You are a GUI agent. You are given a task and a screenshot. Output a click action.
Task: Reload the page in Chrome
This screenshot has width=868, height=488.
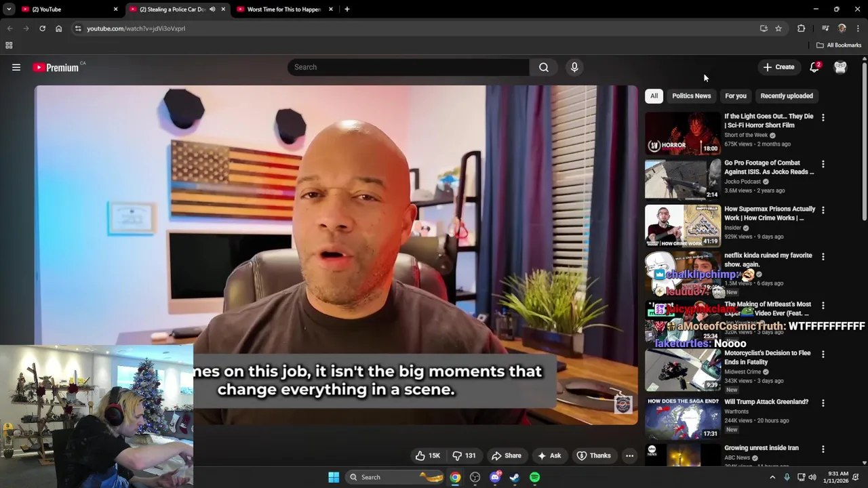click(42, 28)
